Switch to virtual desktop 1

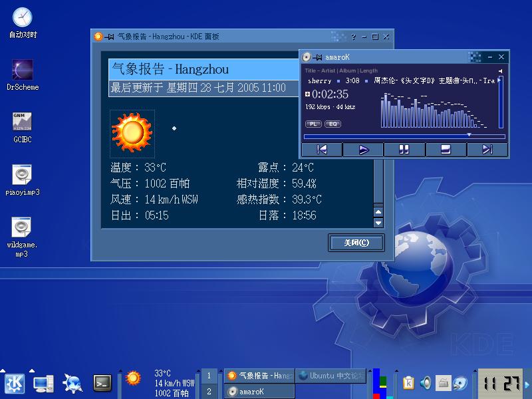[209, 376]
